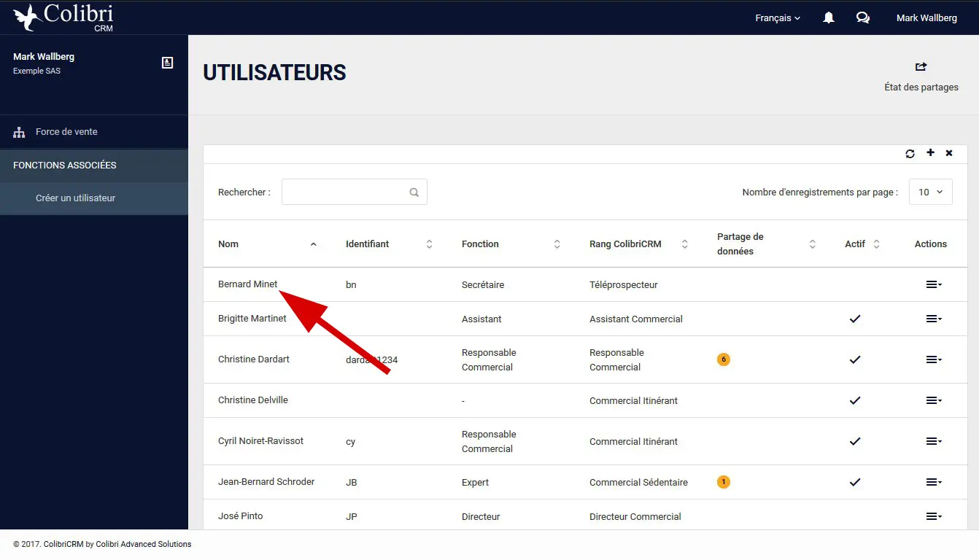This screenshot has height=560, width=979.
Task: Select user José Pinto
Action: point(241,516)
